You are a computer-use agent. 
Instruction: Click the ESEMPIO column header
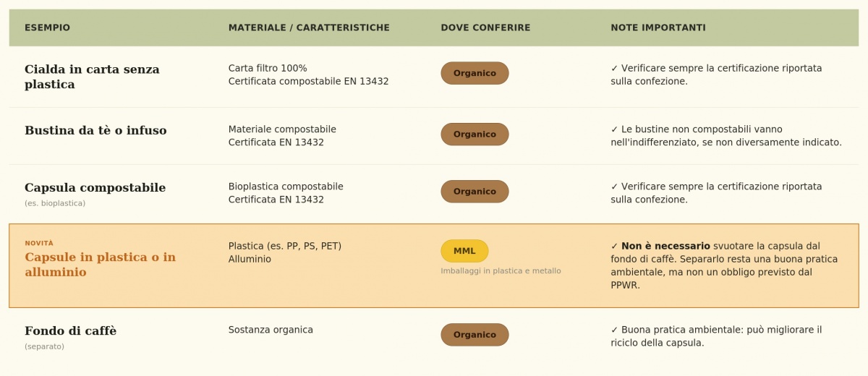click(48, 27)
